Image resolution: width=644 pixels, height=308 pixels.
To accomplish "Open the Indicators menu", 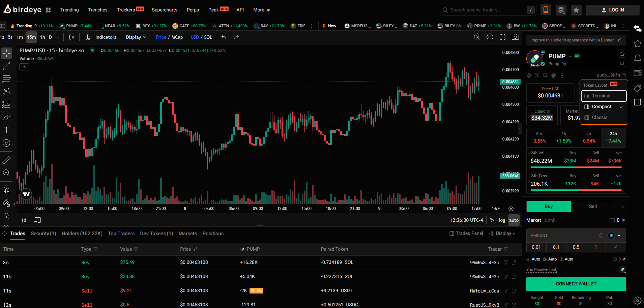I will click(x=101, y=37).
